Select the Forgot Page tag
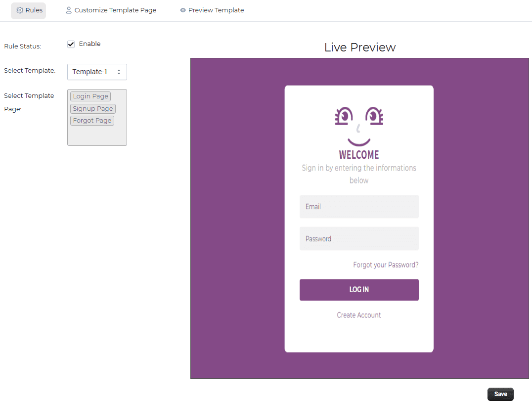The height and width of the screenshot is (403, 532). coord(92,121)
